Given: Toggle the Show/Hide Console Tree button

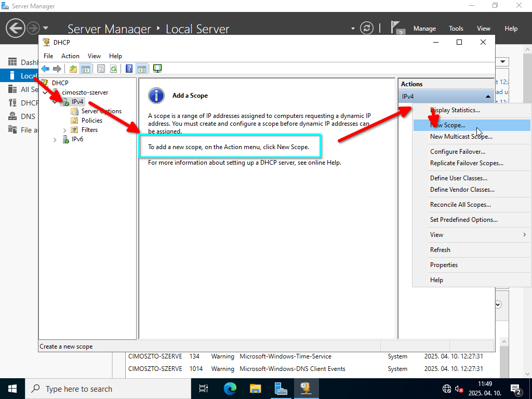Looking at the screenshot, I should point(85,69).
